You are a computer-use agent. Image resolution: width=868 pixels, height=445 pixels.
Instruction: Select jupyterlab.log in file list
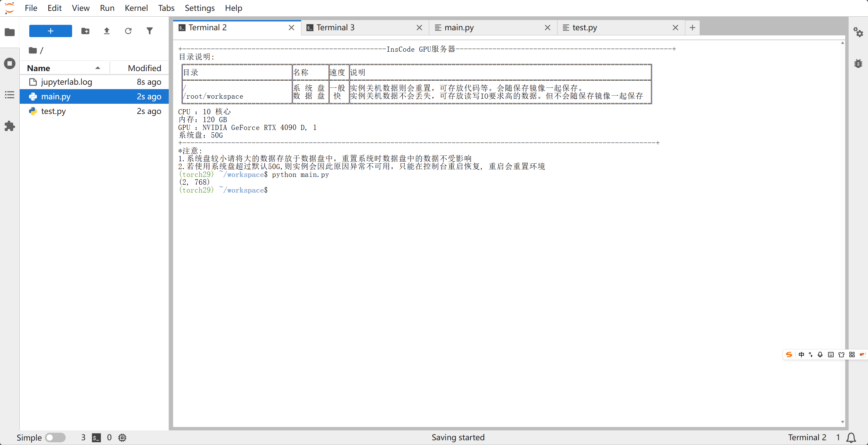click(x=67, y=82)
